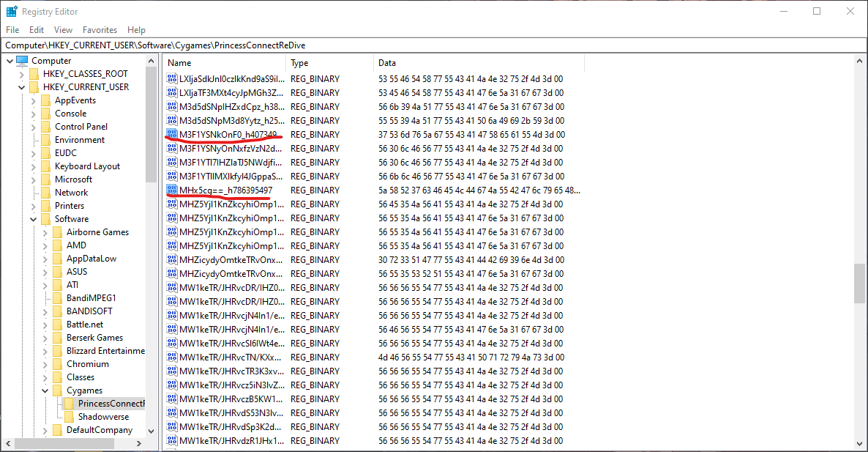Open the Help menu
This screenshot has height=452, width=868.
click(x=136, y=30)
